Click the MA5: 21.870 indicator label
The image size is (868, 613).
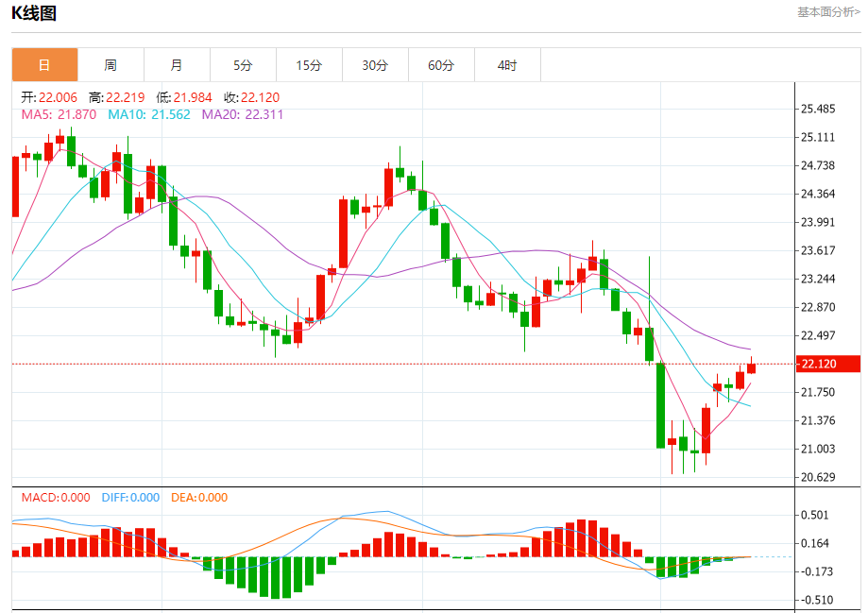click(59, 114)
